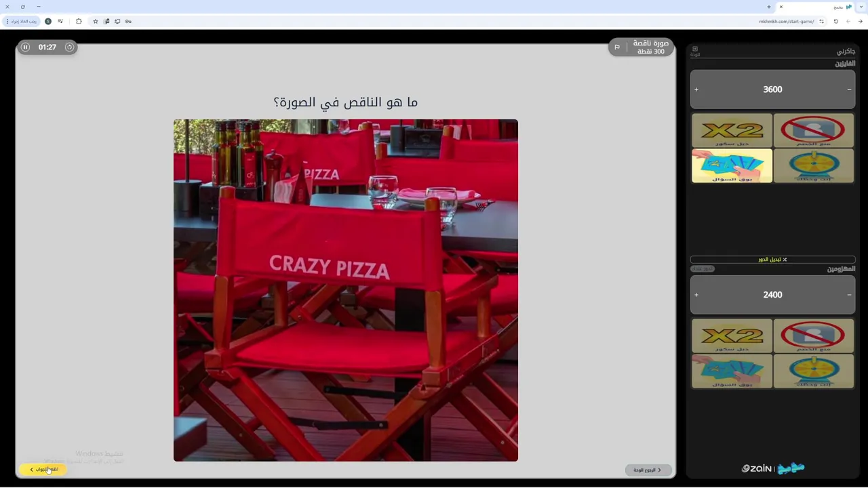This screenshot has height=488, width=868.
Task: Click the translate icon in browser toolbar
Action: coord(106,22)
